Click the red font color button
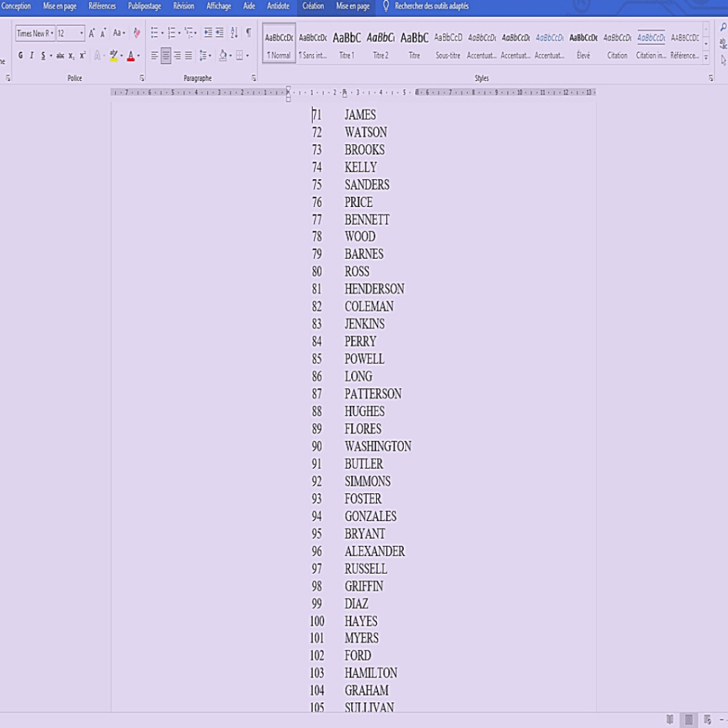The width and height of the screenshot is (728, 728). pos(130,55)
